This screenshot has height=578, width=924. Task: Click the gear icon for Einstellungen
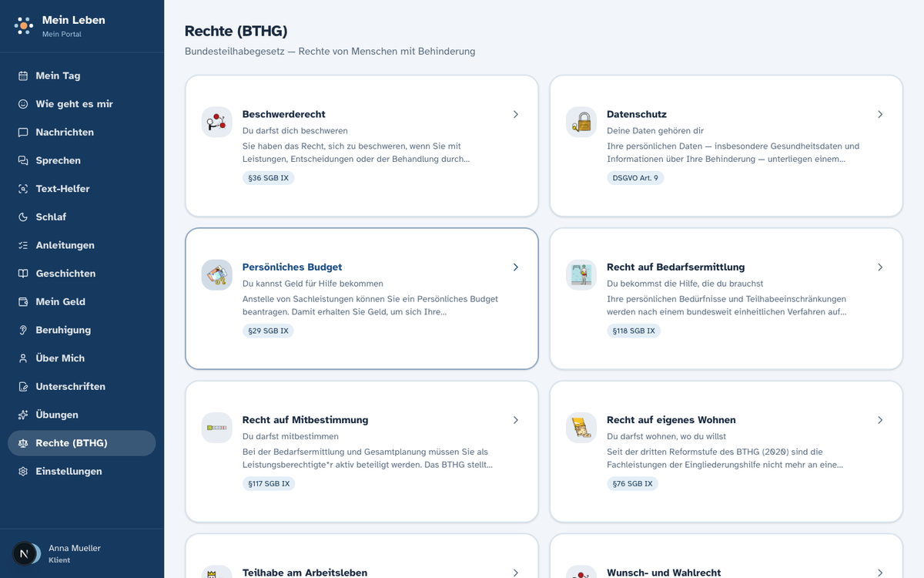[x=23, y=472]
